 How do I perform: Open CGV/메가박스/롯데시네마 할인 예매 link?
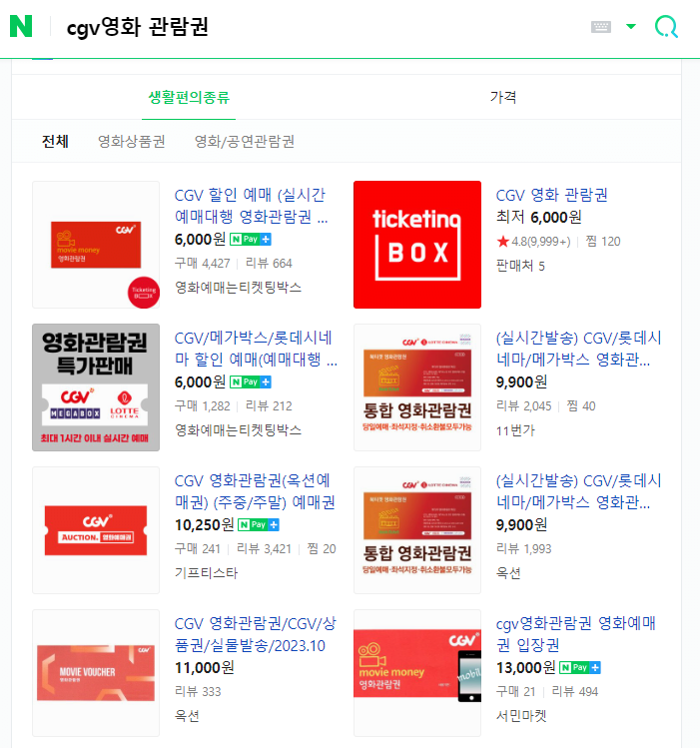click(256, 349)
